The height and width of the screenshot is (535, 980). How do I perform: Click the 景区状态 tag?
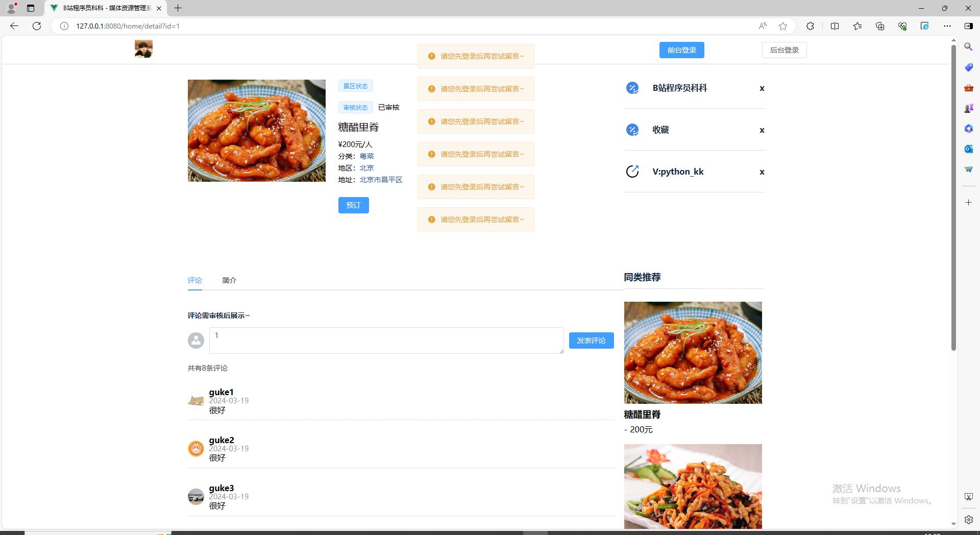point(356,86)
